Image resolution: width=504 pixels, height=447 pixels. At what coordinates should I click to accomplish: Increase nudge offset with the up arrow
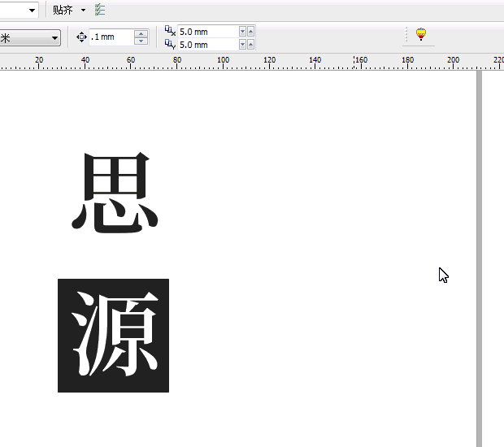point(141,34)
